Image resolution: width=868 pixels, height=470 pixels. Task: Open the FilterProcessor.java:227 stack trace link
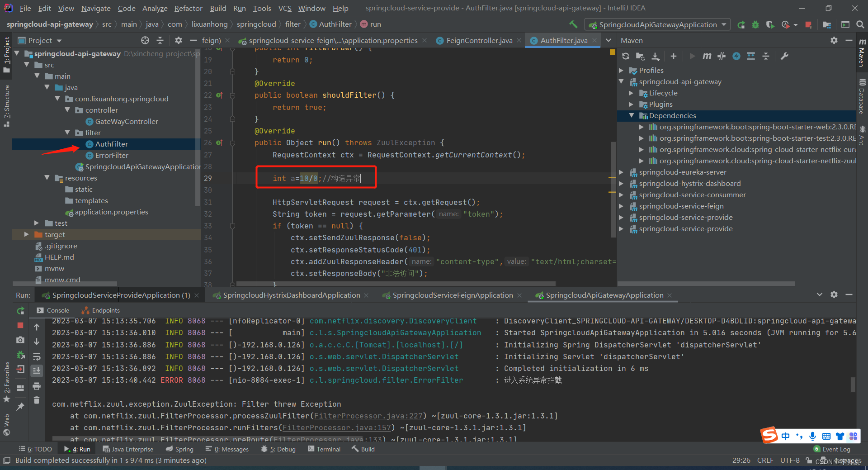tap(368, 416)
